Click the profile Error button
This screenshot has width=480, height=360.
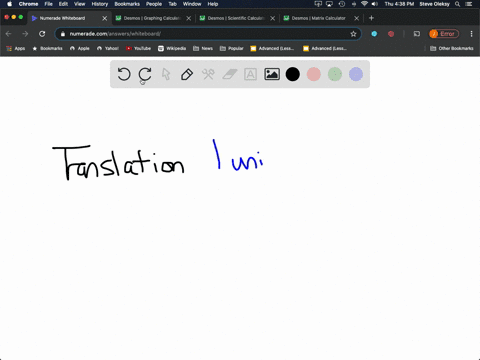[x=444, y=34]
